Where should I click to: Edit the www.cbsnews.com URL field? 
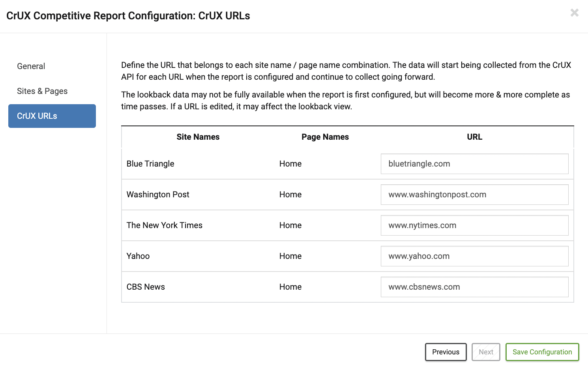(x=474, y=287)
